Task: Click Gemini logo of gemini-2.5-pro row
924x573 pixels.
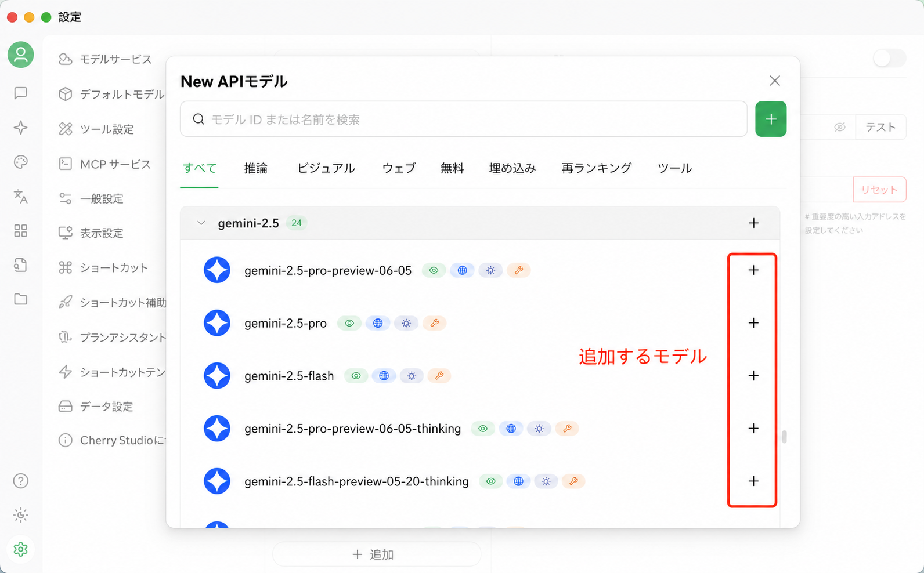Action: pyautogui.click(x=217, y=322)
